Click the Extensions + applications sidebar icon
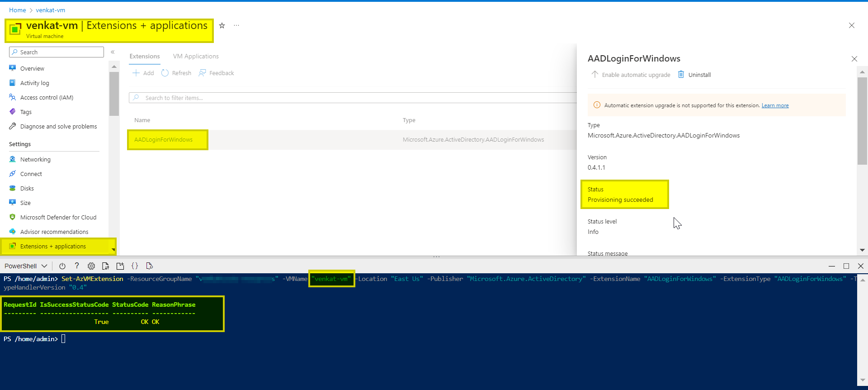The image size is (868, 390). click(x=13, y=246)
